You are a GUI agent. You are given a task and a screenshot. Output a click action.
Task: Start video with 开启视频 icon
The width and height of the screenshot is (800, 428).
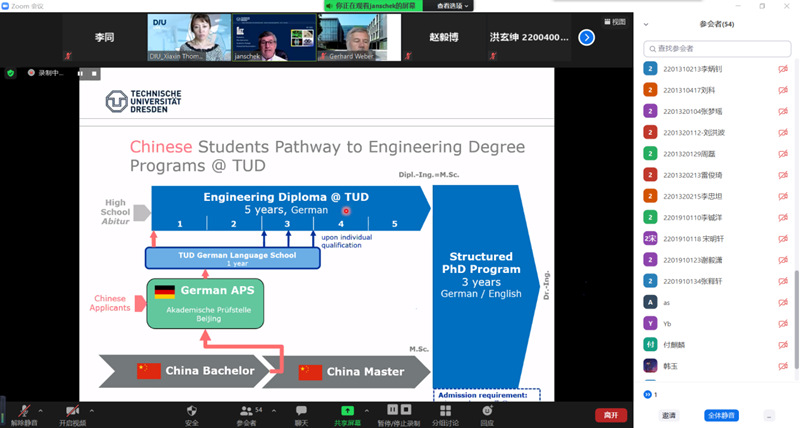[x=72, y=411]
